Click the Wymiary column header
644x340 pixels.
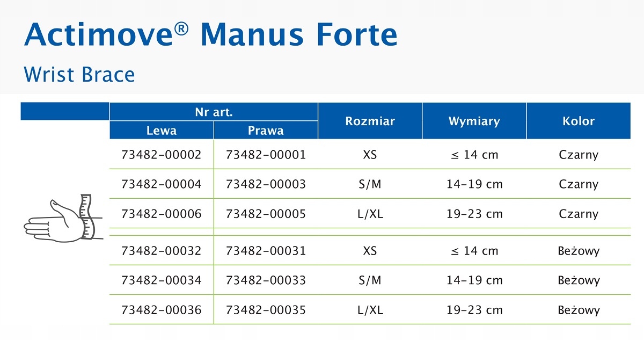pyautogui.click(x=474, y=121)
